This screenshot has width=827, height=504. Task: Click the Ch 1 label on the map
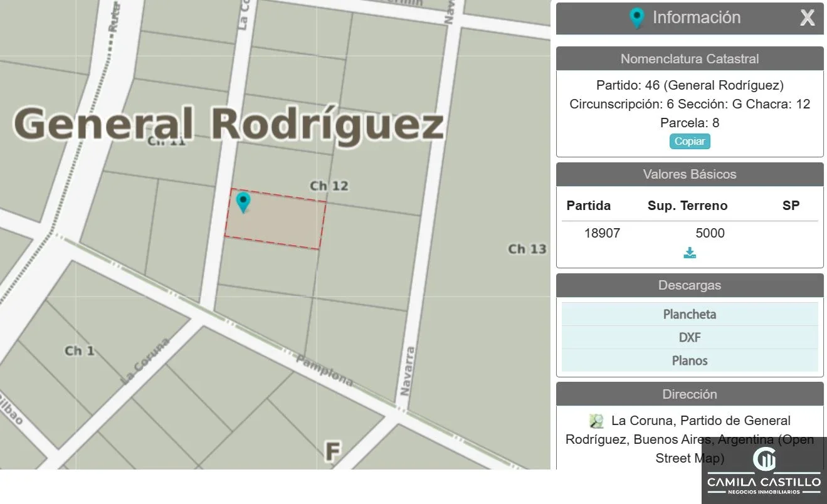coord(80,350)
